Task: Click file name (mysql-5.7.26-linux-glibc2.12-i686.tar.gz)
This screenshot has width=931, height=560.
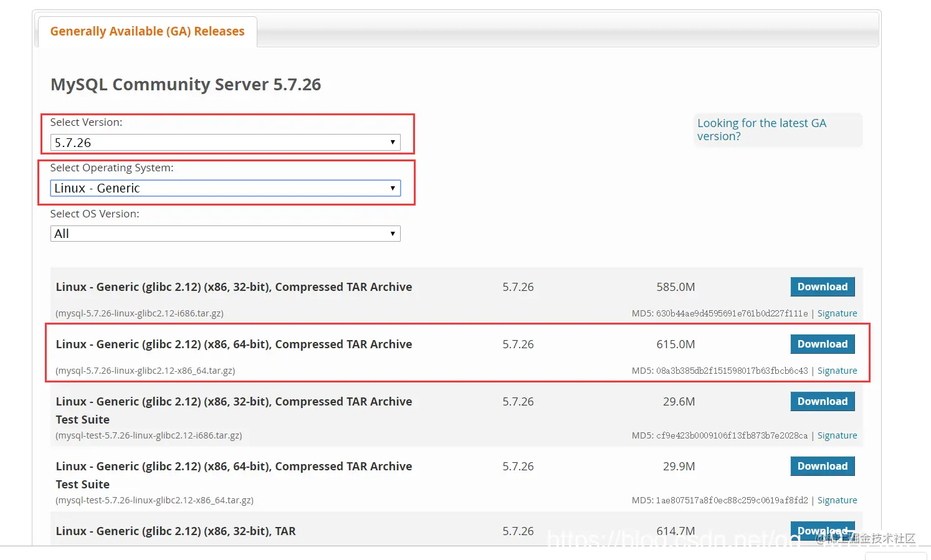Action: (x=140, y=313)
